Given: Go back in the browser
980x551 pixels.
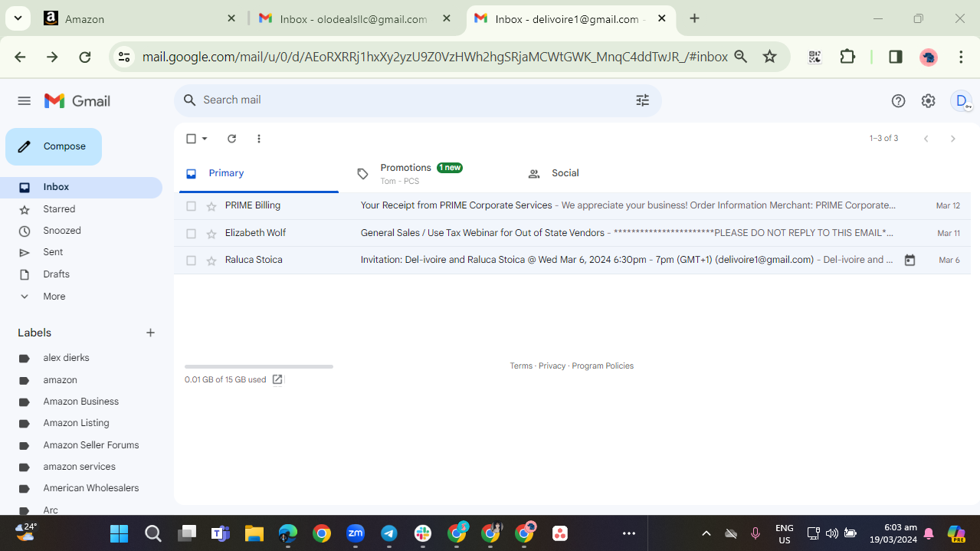Looking at the screenshot, I should click(20, 57).
